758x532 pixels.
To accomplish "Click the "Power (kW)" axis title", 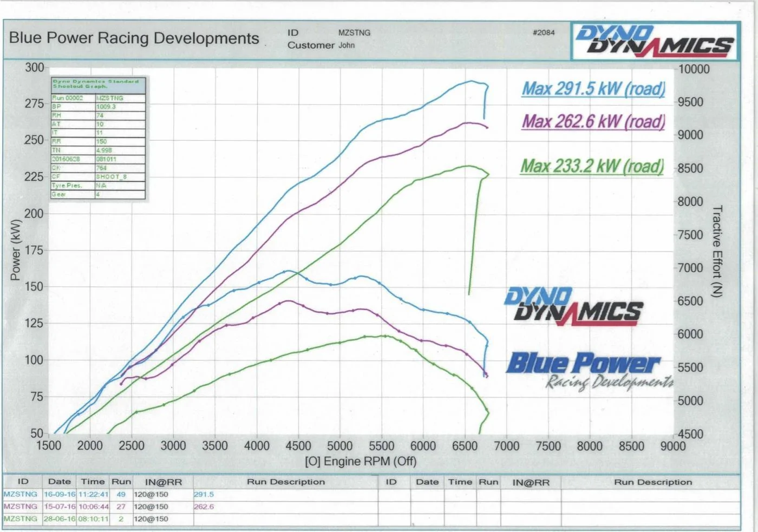I will pyautogui.click(x=15, y=250).
